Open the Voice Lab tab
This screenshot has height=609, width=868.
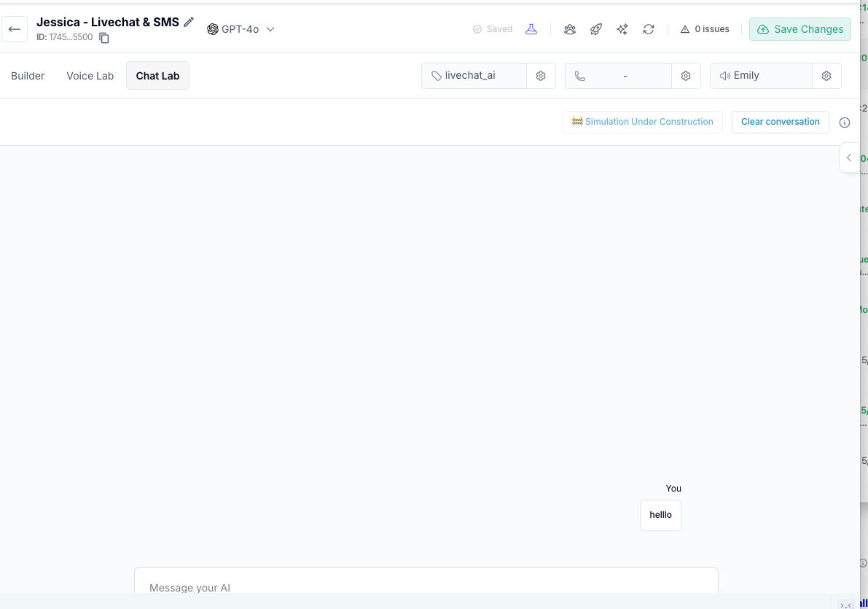pos(90,75)
